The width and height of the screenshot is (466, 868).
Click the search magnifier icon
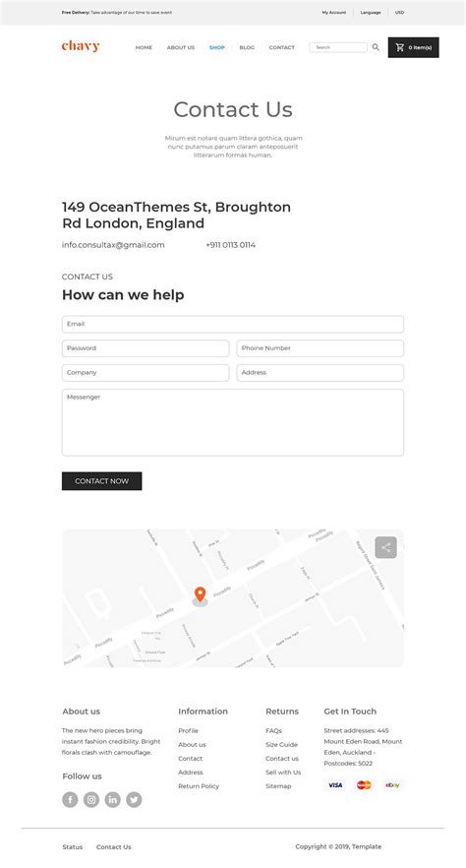(376, 47)
